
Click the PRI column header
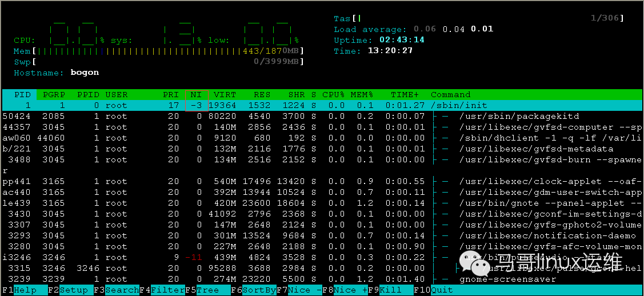[170, 94]
